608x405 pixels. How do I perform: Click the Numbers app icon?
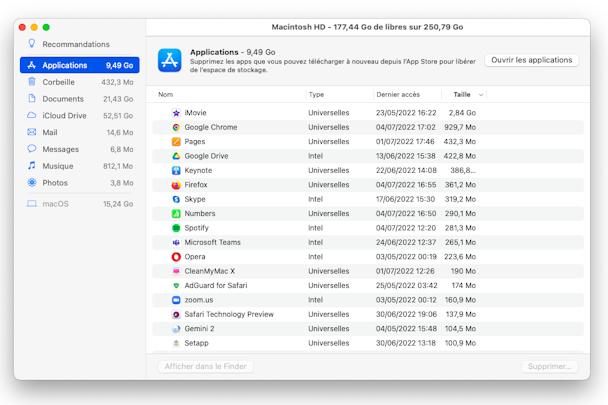tap(176, 214)
